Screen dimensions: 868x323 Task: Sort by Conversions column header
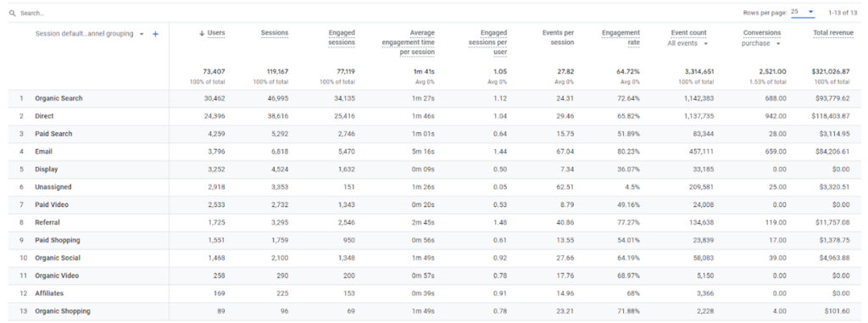762,33
